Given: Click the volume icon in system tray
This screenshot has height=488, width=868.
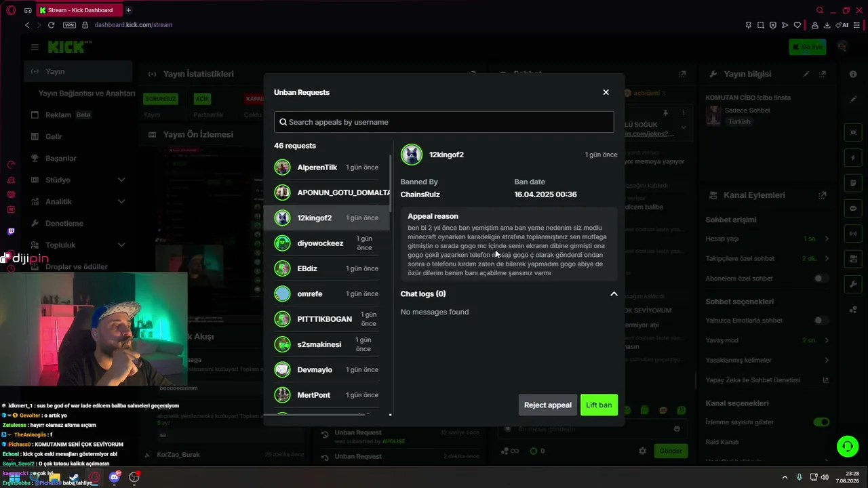Looking at the screenshot, I should pyautogui.click(x=825, y=477).
